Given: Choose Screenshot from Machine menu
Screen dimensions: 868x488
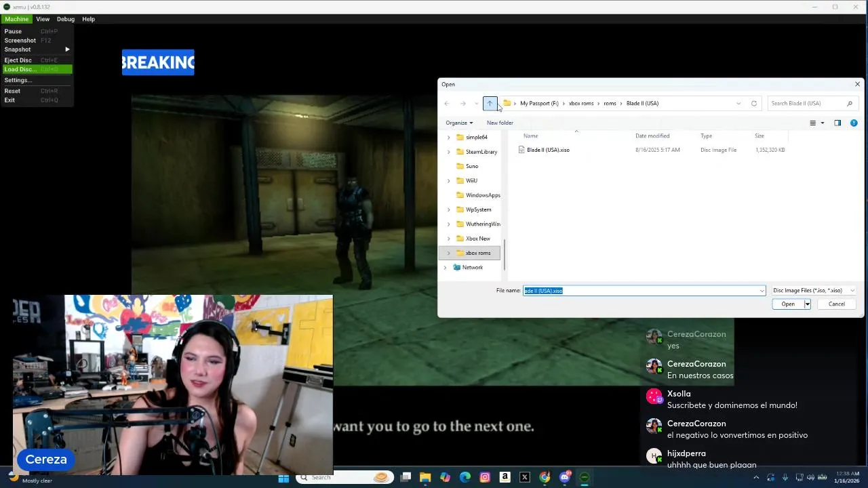Looking at the screenshot, I should (x=37, y=41).
